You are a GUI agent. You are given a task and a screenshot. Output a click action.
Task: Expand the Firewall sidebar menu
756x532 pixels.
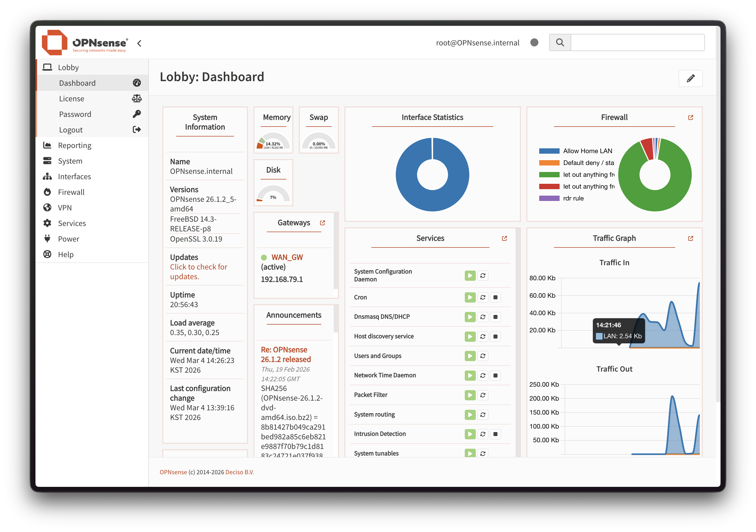pyautogui.click(x=71, y=192)
